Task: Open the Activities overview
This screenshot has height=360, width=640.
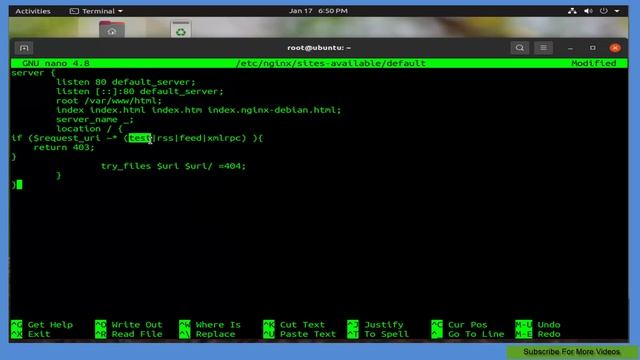Action: point(33,11)
